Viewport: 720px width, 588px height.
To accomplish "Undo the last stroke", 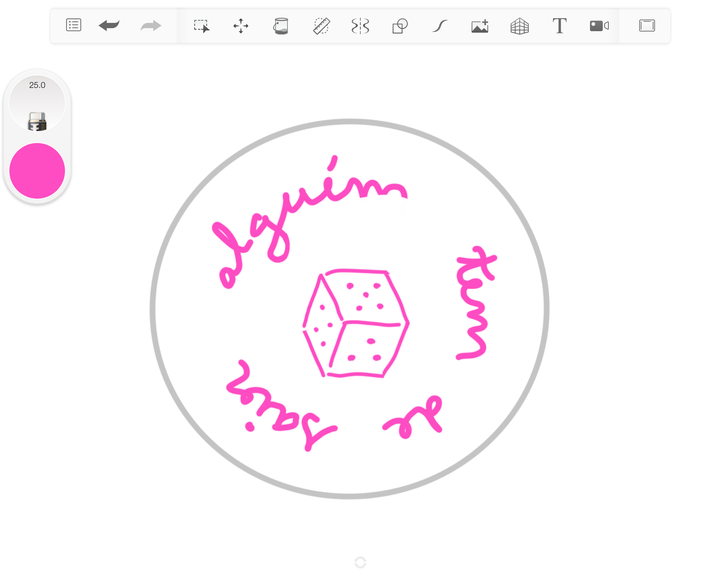I will point(109,26).
